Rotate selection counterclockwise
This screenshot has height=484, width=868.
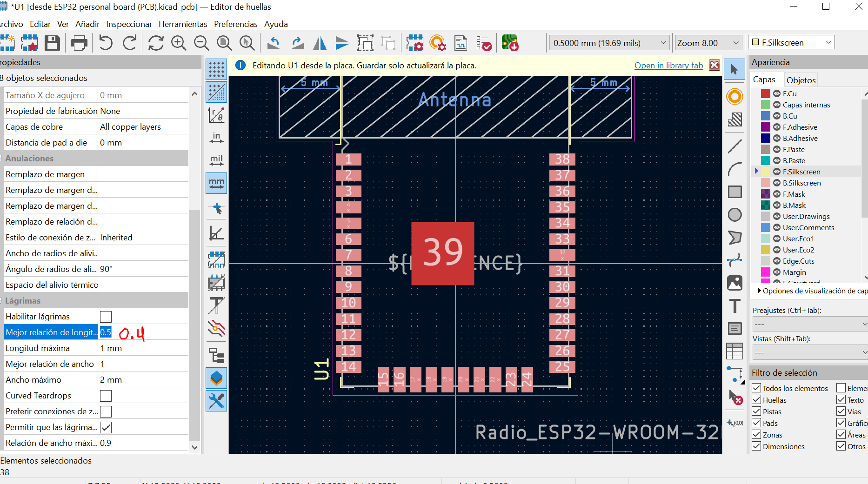pyautogui.click(x=274, y=43)
